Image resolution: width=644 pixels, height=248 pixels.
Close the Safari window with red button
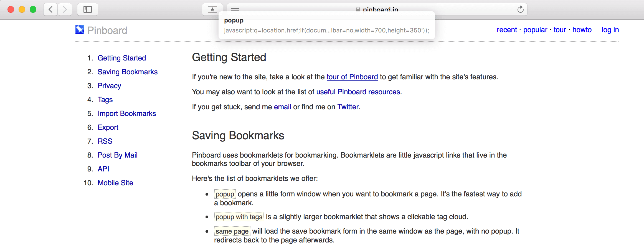coord(11,9)
